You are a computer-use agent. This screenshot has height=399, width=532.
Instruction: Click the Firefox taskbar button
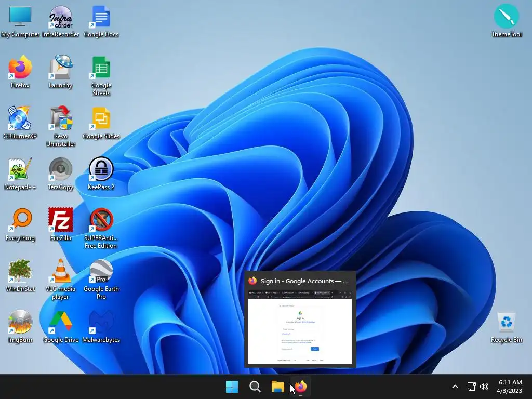coord(301,387)
